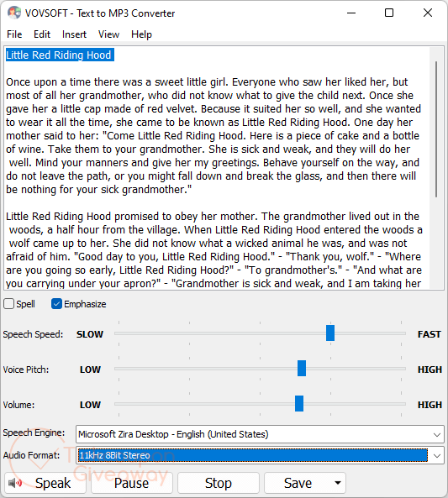Click the Speech Speed slider handle

(330, 333)
